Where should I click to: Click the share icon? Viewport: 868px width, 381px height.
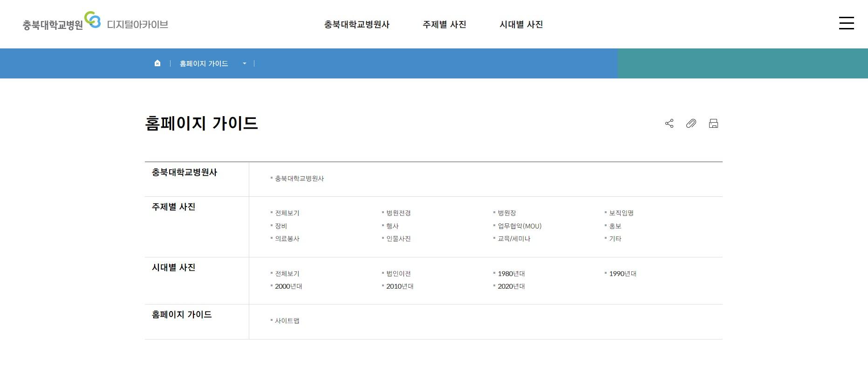[x=669, y=124]
